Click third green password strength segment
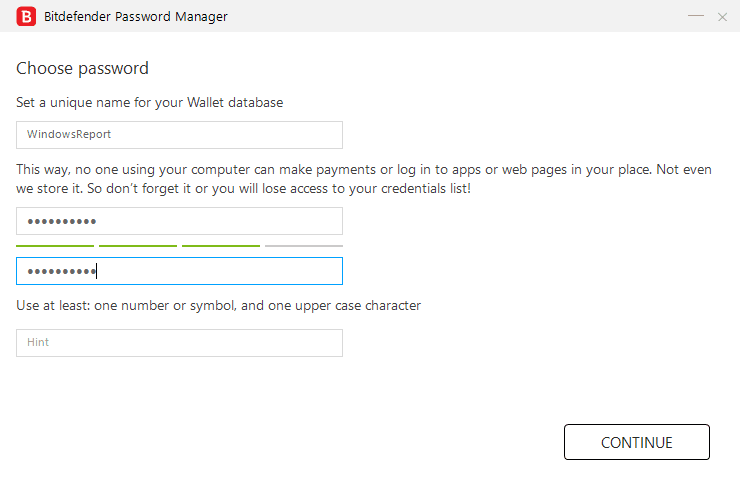The height and width of the screenshot is (490, 740). click(x=221, y=245)
